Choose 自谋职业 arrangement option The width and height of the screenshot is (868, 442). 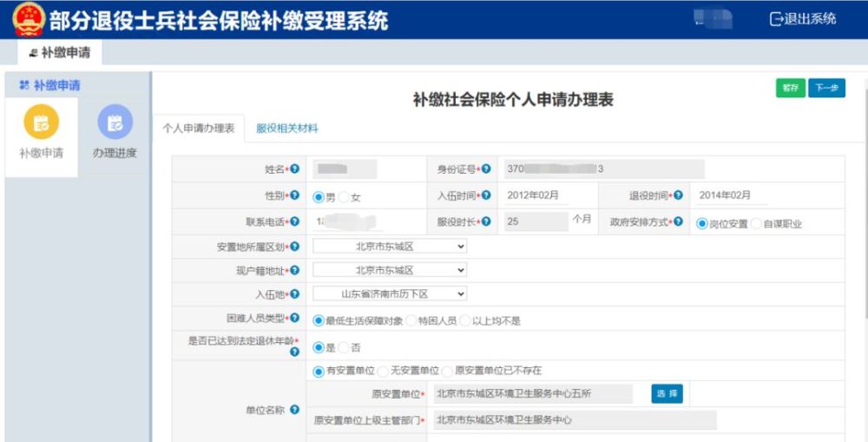pyautogui.click(x=756, y=224)
